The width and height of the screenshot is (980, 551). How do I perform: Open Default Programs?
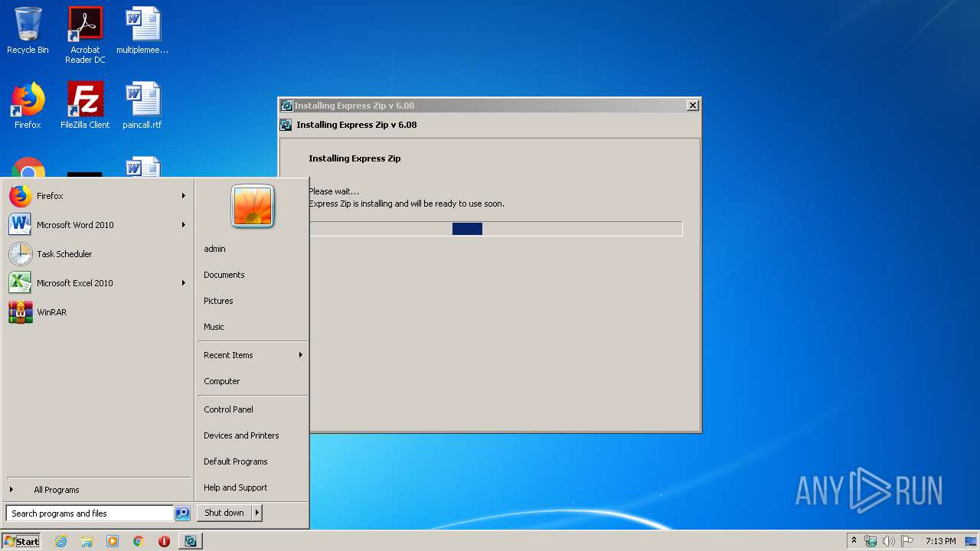pos(236,461)
